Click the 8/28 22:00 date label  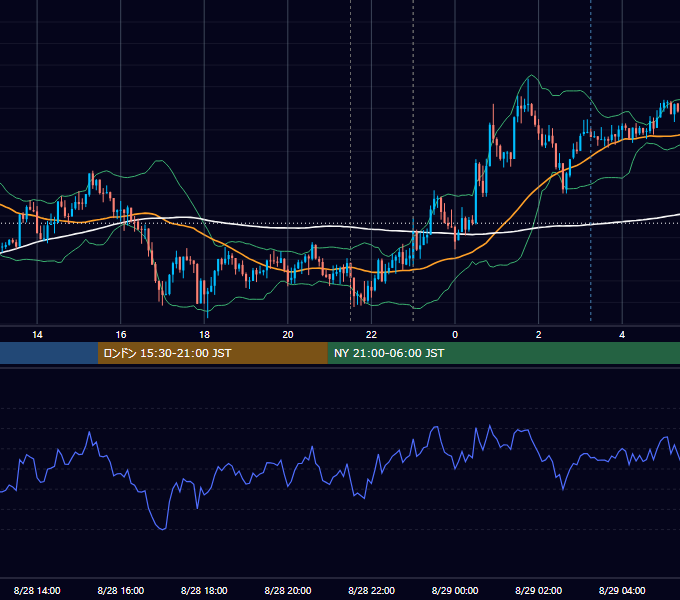(371, 590)
